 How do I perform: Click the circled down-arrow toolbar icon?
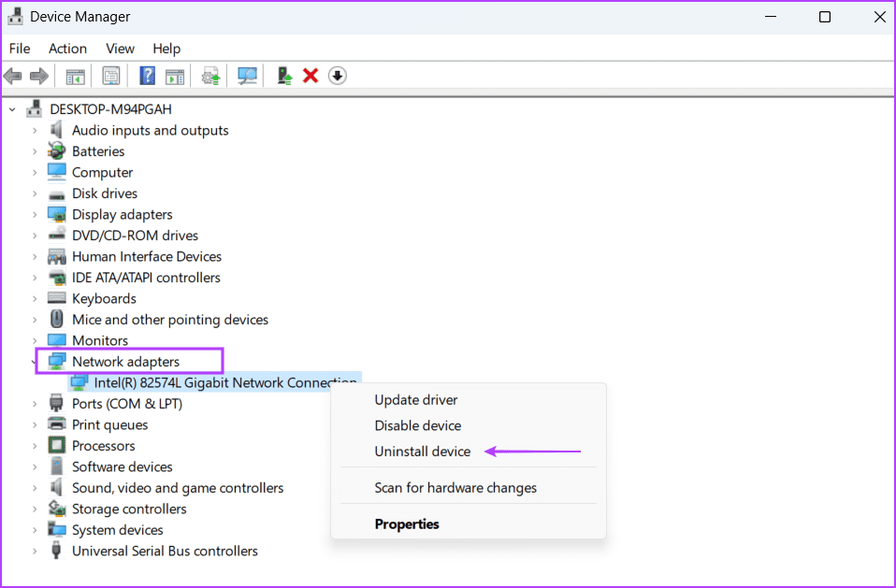(337, 76)
